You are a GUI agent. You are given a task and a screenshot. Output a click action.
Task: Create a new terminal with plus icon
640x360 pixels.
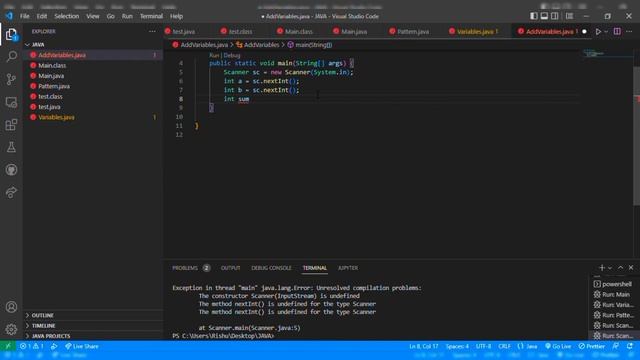point(602,268)
